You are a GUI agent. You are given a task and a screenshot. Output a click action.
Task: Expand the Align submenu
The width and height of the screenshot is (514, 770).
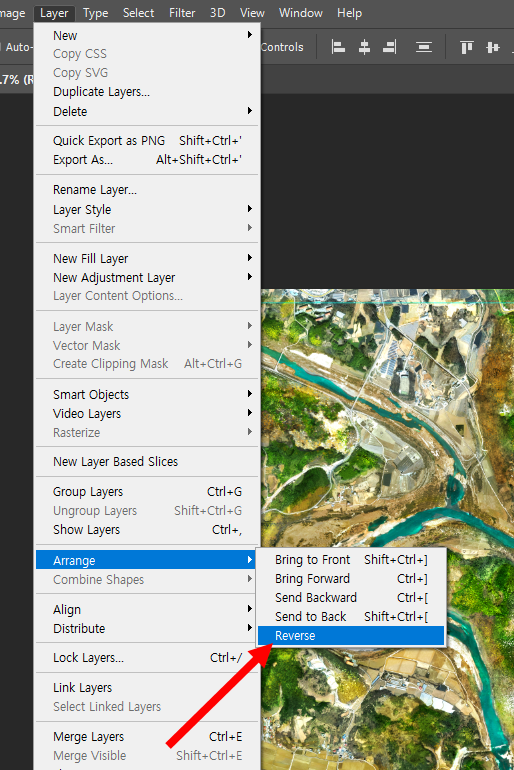coord(147,609)
